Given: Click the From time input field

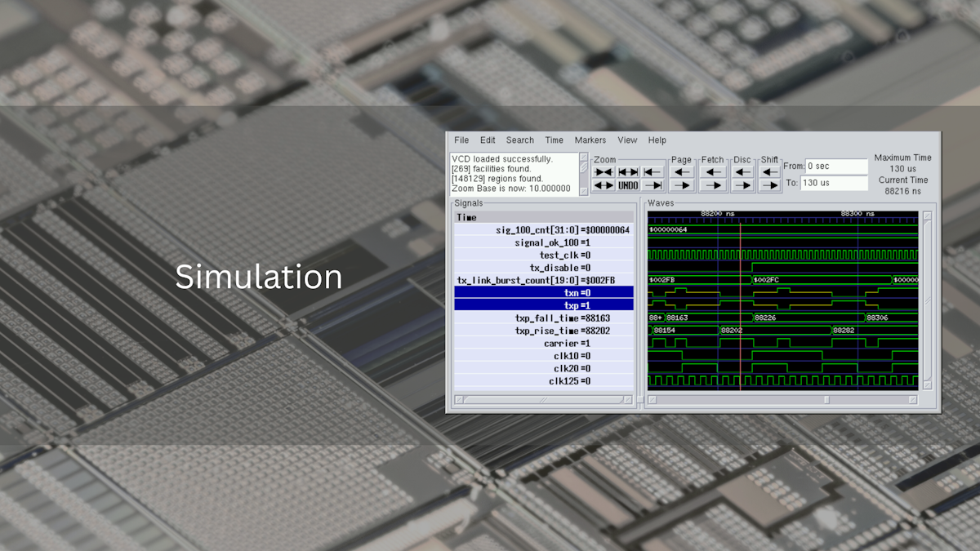Looking at the screenshot, I should [836, 167].
